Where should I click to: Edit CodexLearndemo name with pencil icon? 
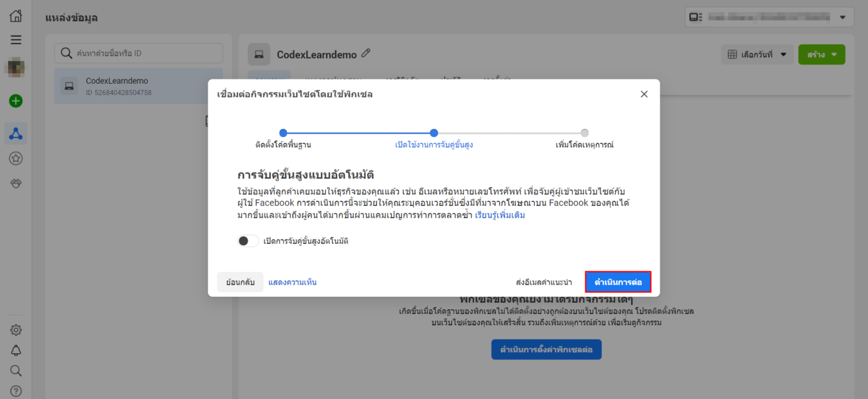click(x=366, y=54)
